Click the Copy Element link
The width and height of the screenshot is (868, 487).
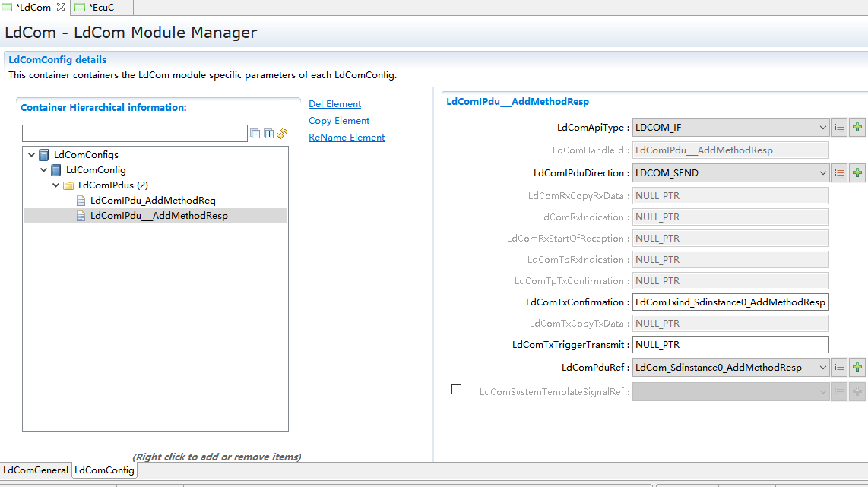(x=339, y=121)
